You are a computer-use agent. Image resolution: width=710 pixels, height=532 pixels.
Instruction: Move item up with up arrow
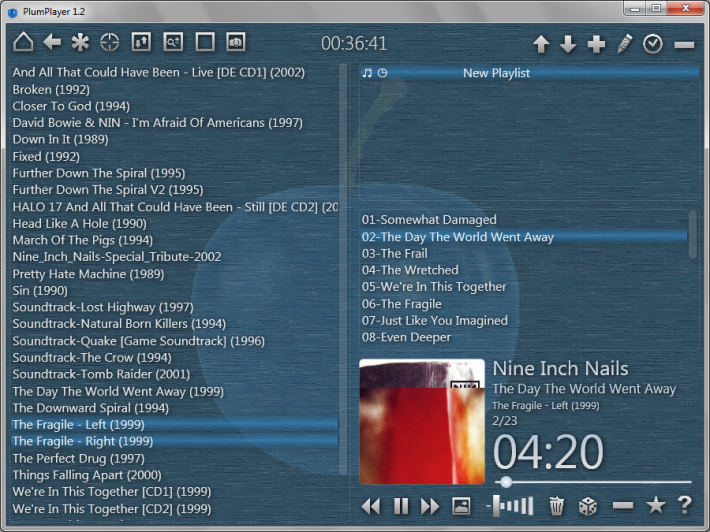(x=541, y=44)
